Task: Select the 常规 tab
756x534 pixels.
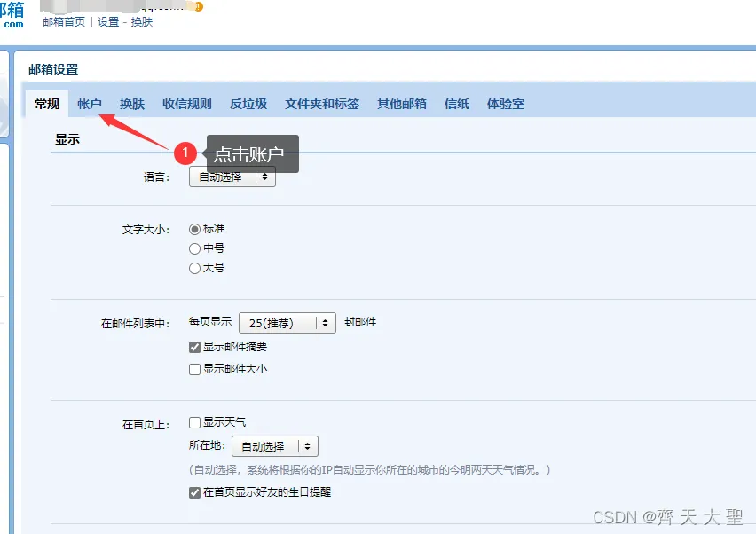Action: coord(47,104)
